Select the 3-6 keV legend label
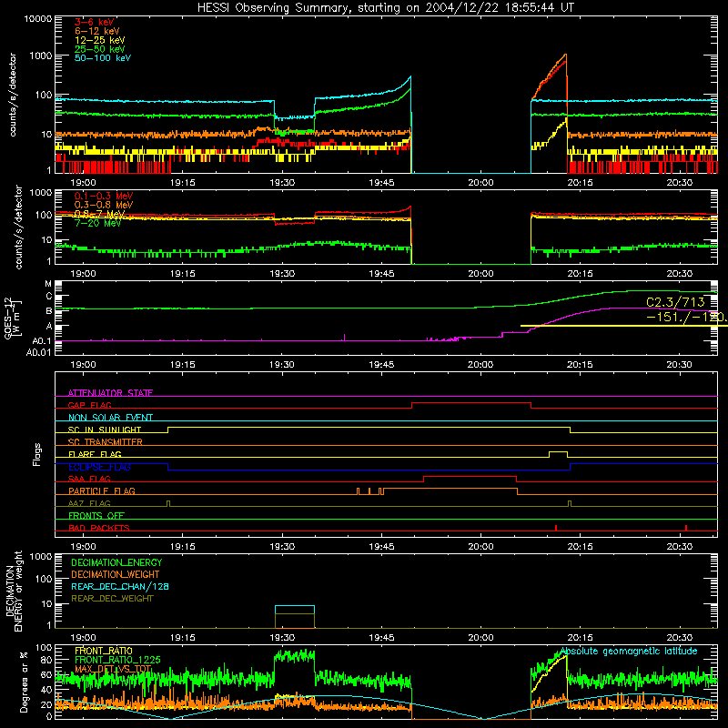 tap(95, 22)
